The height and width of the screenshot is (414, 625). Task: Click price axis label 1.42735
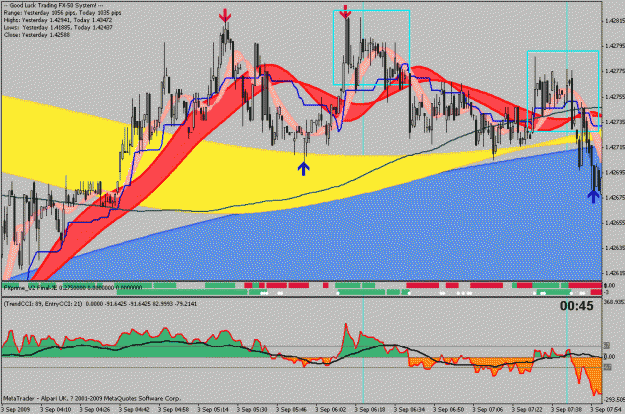coord(614,122)
